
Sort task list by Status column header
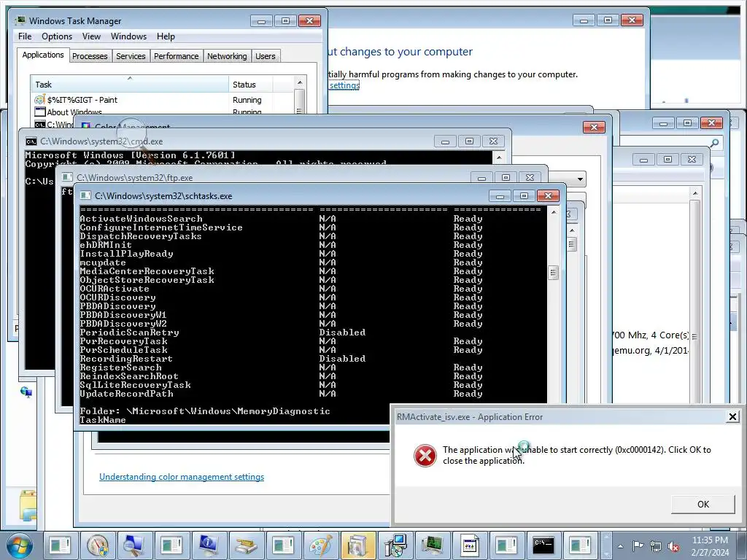(250, 85)
